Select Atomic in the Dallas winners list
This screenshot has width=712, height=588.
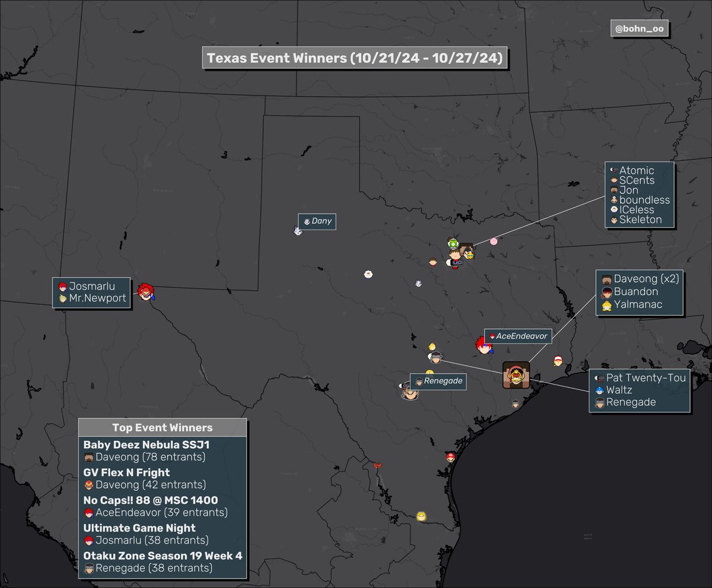click(x=637, y=171)
